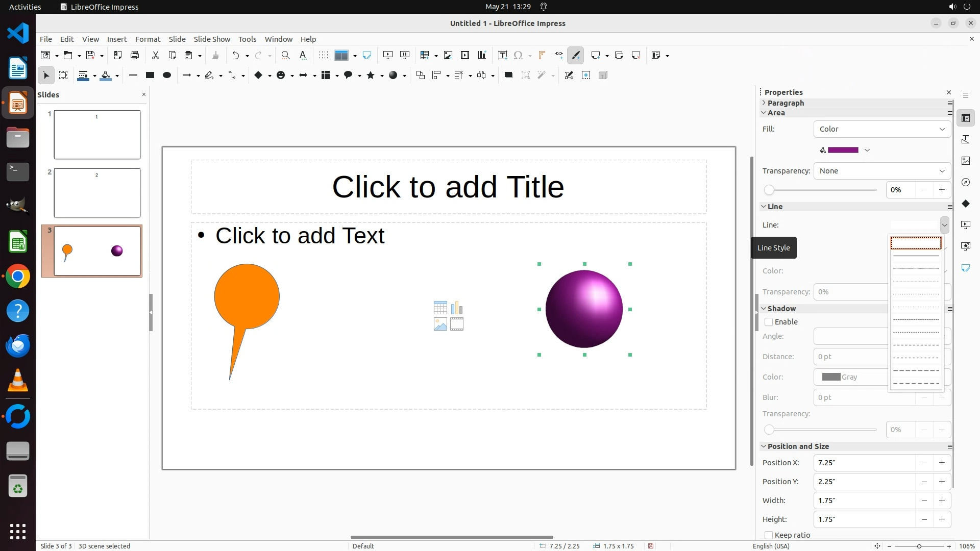Expand the Paragraph section
The height and width of the screenshot is (551, 980).
pyautogui.click(x=785, y=103)
